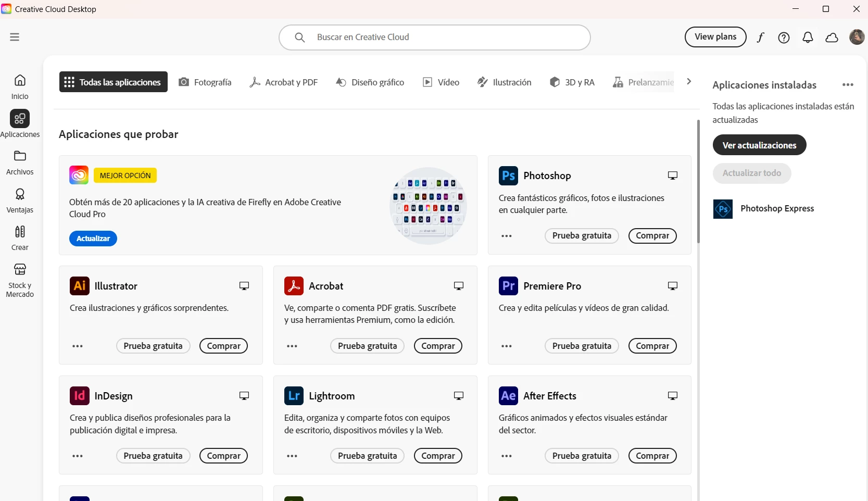Switch to the Ilustración tab
The width and height of the screenshot is (868, 501).
(x=505, y=82)
